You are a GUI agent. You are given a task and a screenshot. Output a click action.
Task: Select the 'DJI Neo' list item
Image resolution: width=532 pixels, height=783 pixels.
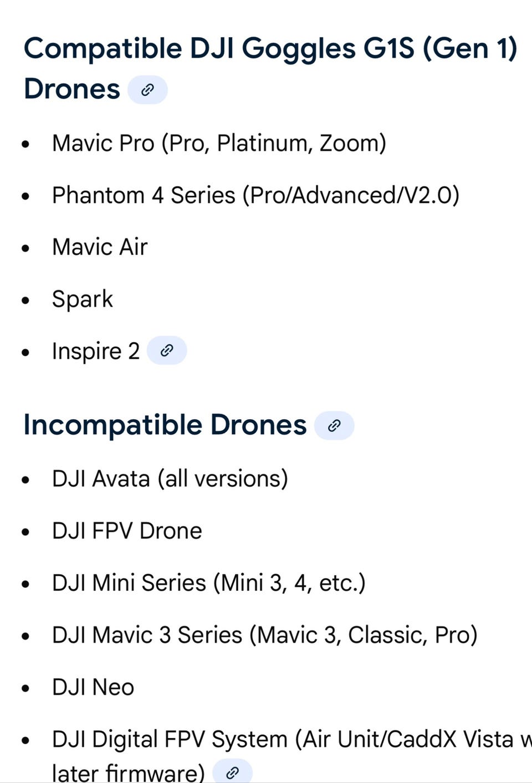(93, 687)
